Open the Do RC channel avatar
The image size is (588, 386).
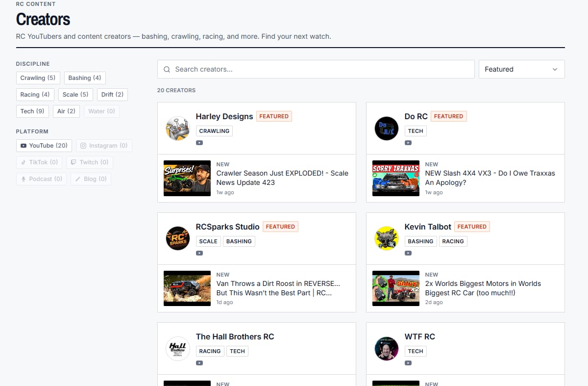pyautogui.click(x=386, y=129)
